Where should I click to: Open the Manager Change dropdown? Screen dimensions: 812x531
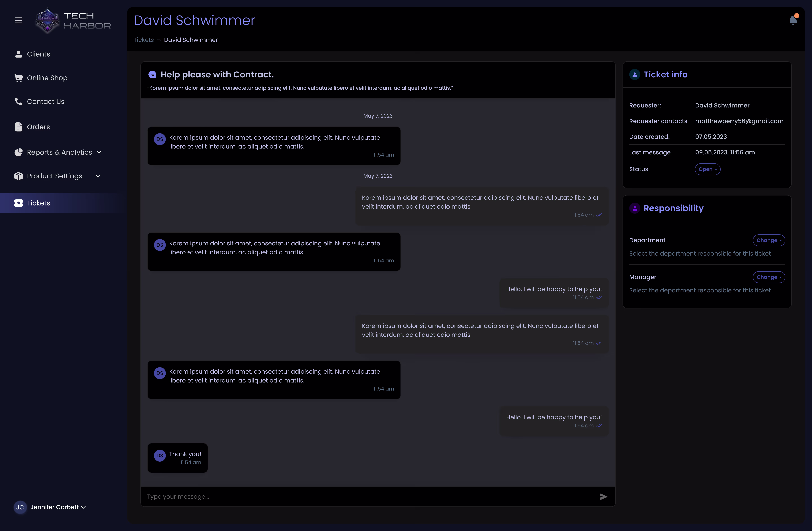(769, 277)
